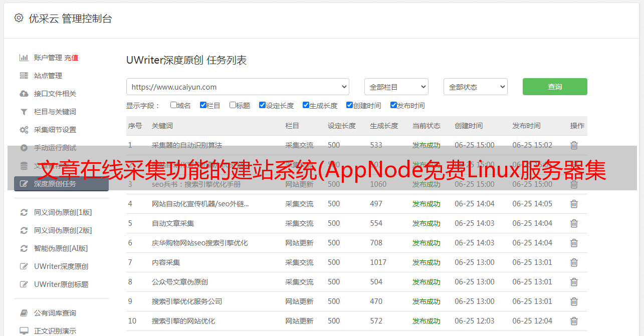Screen dimensions: 644x336
Task: Click keyword 公众号文章伪原创 in row 8
Action: 180,282
